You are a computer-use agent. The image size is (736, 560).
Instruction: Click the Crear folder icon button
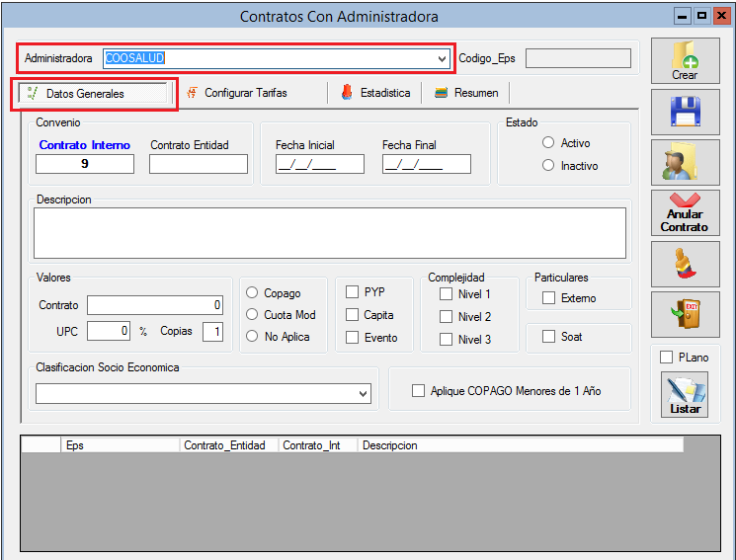click(685, 61)
